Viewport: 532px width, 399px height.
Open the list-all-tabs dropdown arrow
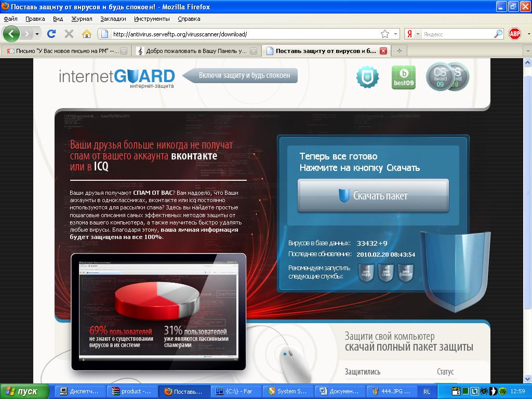528,51
